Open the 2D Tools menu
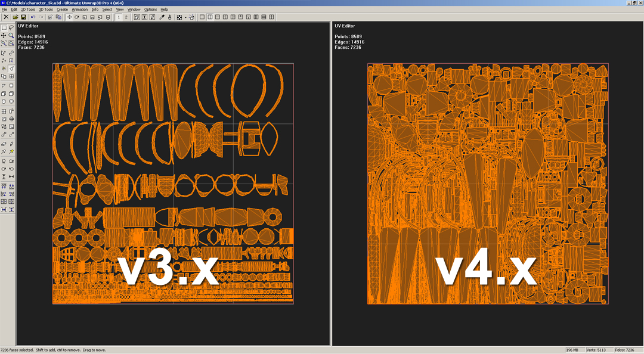 (28, 10)
